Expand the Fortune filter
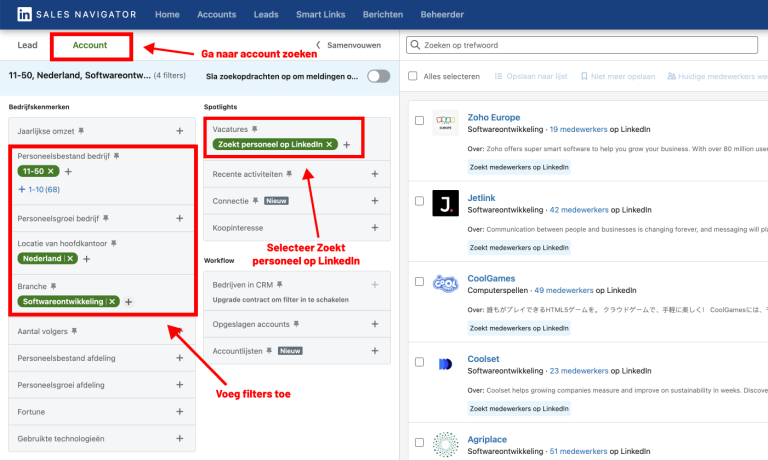Viewport: 768px width, 460px height. pyautogui.click(x=180, y=412)
